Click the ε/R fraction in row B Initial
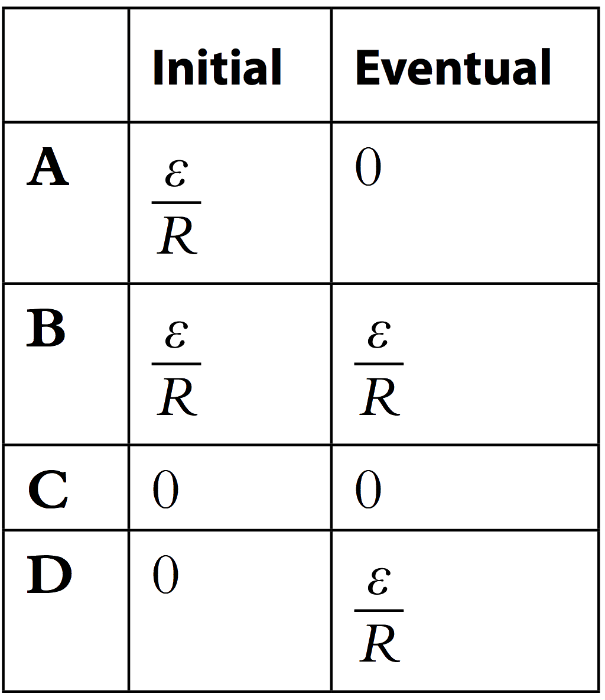The image size is (605, 700). pos(177,368)
